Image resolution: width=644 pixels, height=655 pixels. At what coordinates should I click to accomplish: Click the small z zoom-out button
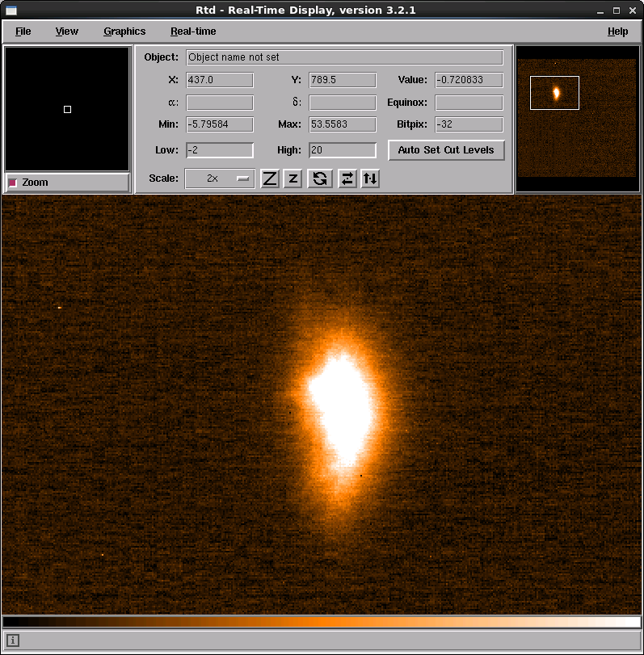click(293, 178)
